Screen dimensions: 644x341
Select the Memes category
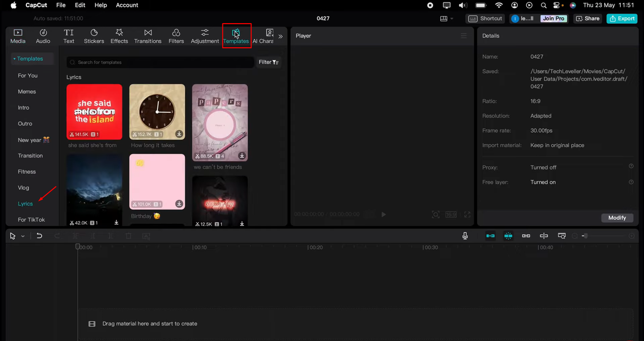click(27, 92)
